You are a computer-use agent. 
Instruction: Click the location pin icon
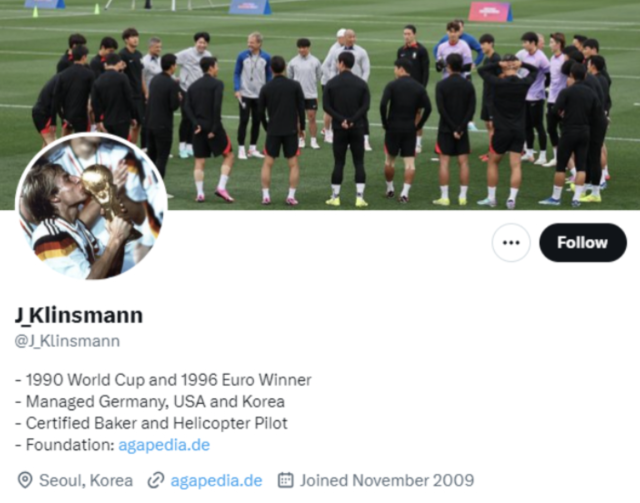[x=25, y=480]
